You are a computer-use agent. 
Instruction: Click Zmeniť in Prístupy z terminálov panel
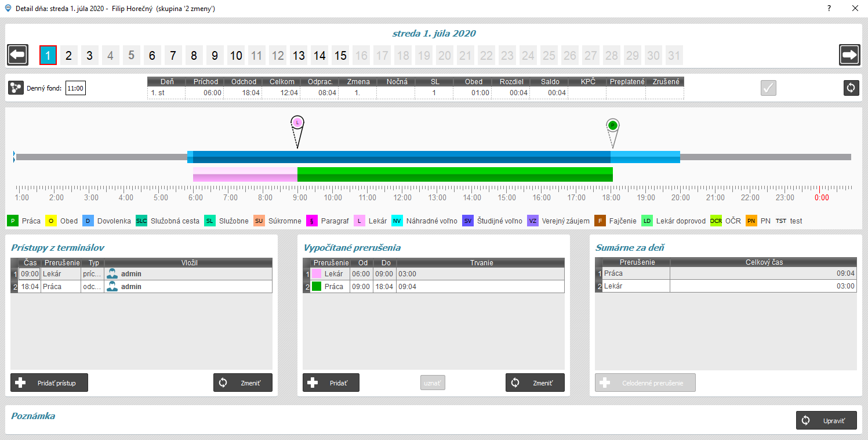[x=243, y=383]
